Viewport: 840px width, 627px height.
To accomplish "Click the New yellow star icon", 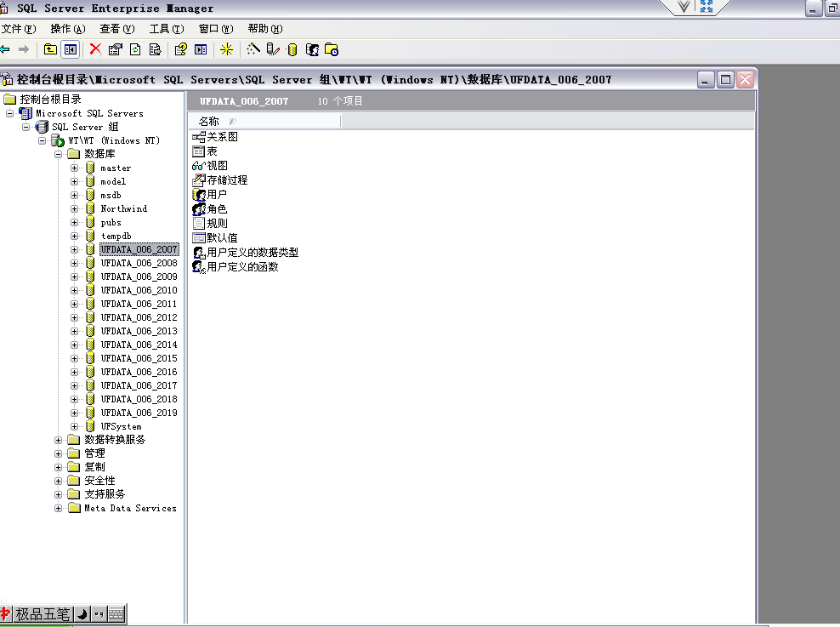I will [x=227, y=50].
